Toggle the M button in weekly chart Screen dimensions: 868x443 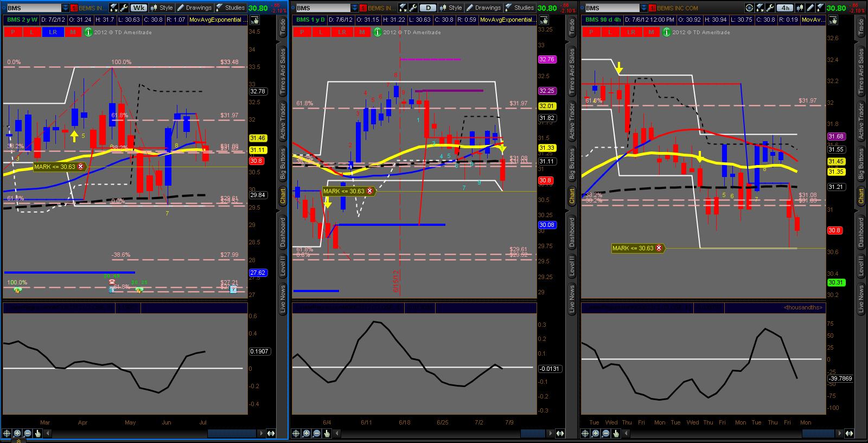(73, 32)
